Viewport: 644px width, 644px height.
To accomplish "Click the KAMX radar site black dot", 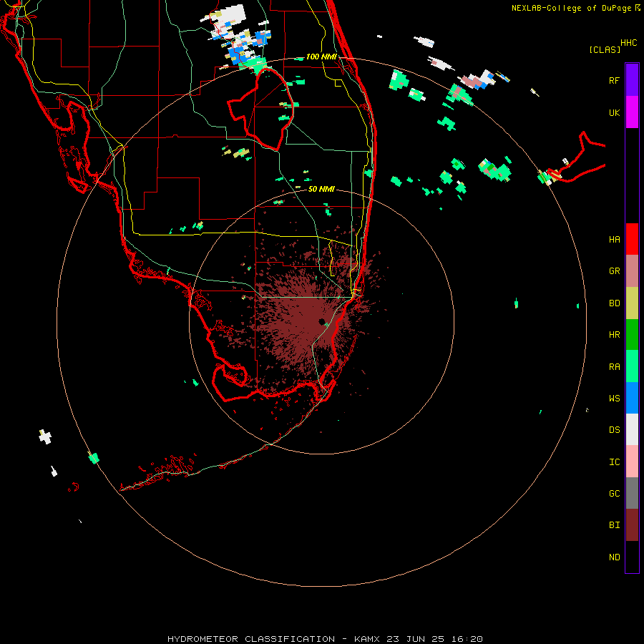I will coord(322,322).
